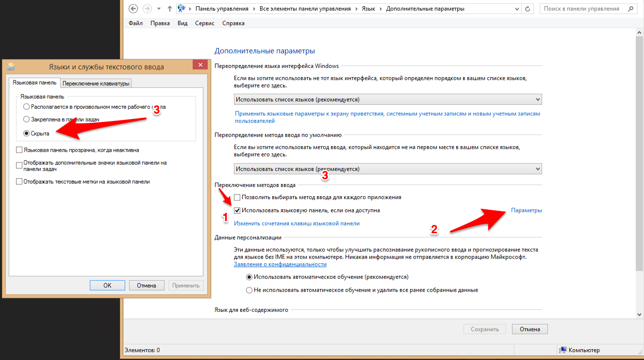Click Панель управления breadcrumb
This screenshot has height=360, width=644.
coord(222,9)
